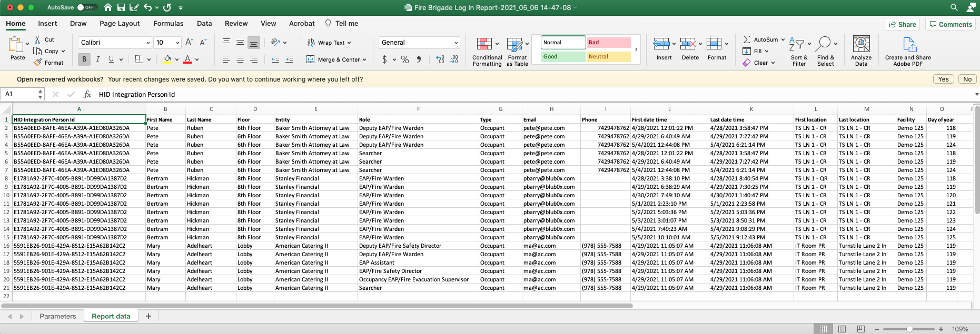Switch to Normal view in the status bar
The image size is (980, 334).
(x=823, y=329)
